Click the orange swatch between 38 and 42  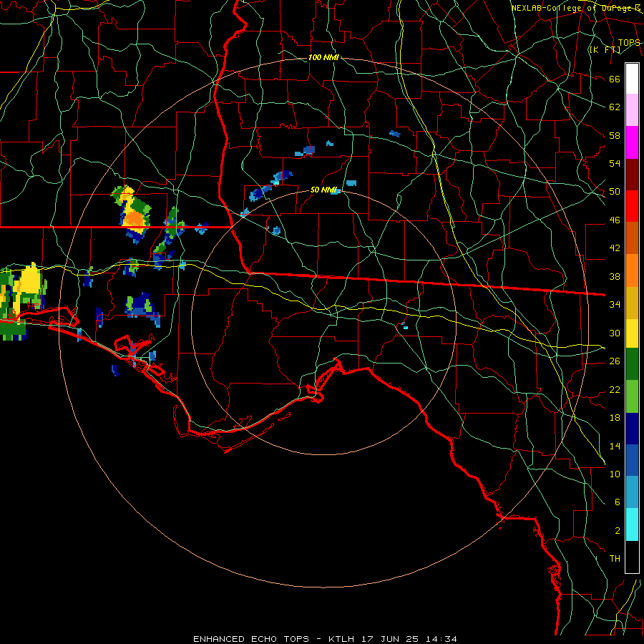[632, 270]
